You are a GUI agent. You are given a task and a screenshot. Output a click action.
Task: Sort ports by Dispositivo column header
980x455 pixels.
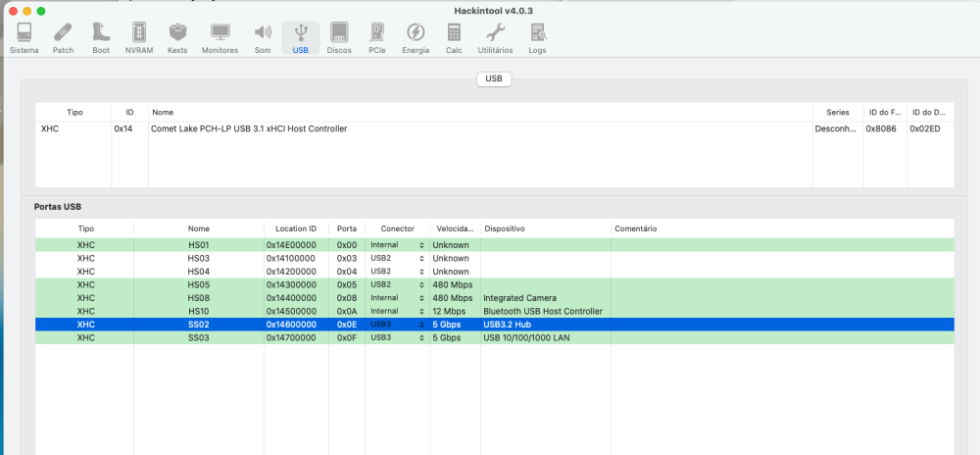(546, 228)
